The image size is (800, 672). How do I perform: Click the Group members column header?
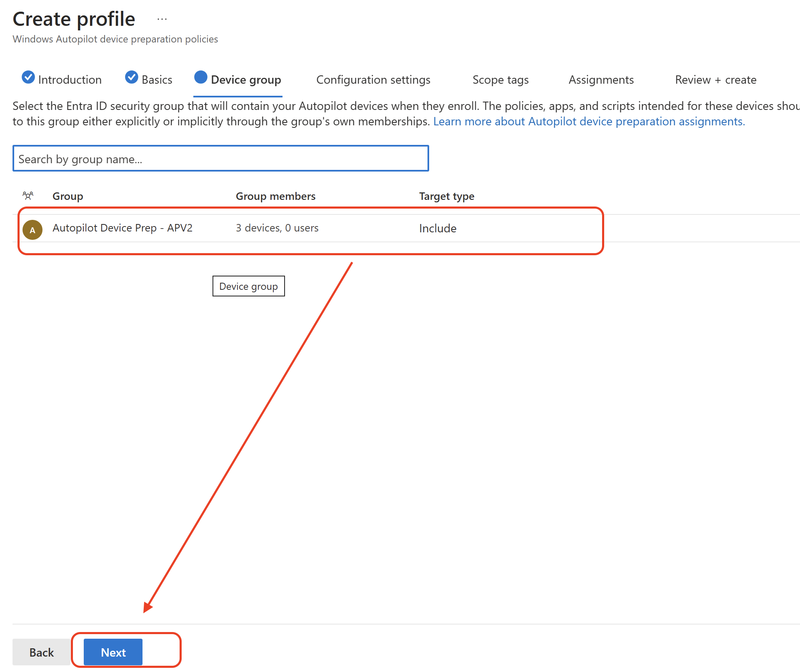(x=275, y=196)
